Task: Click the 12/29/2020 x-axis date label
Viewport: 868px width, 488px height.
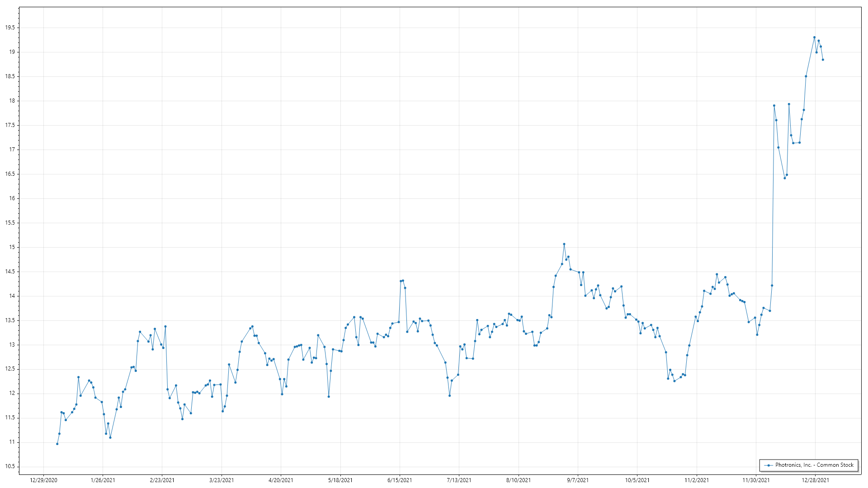Action: click(43, 480)
